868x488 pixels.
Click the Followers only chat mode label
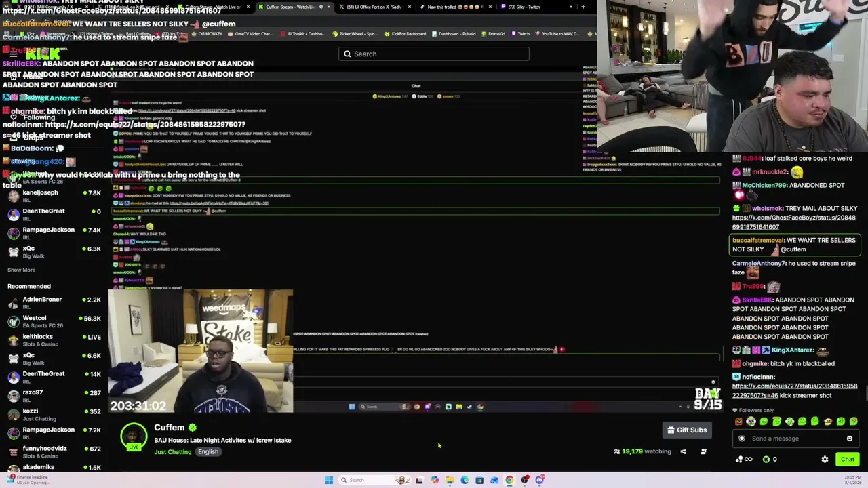click(x=753, y=410)
